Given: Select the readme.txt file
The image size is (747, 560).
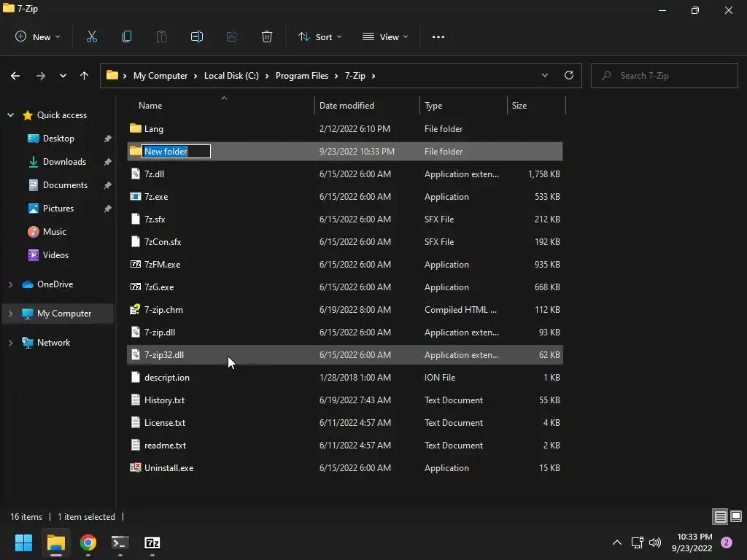Looking at the screenshot, I should 345,446.
